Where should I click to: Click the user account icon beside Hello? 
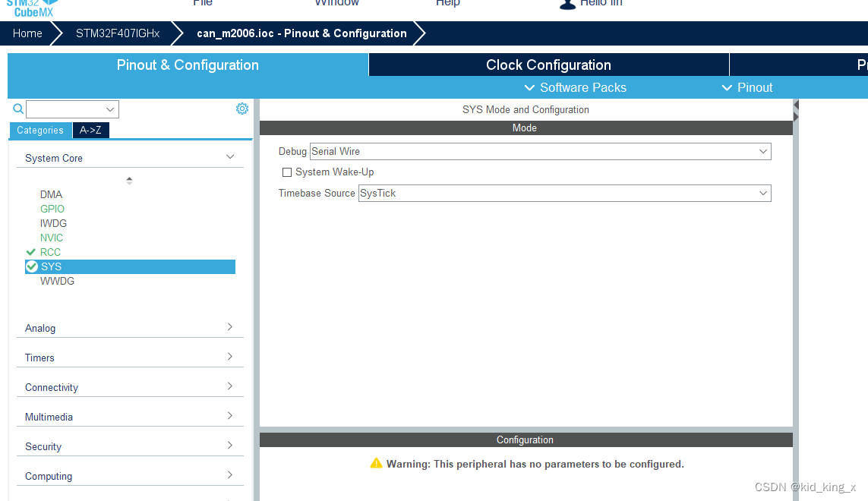pos(567,5)
